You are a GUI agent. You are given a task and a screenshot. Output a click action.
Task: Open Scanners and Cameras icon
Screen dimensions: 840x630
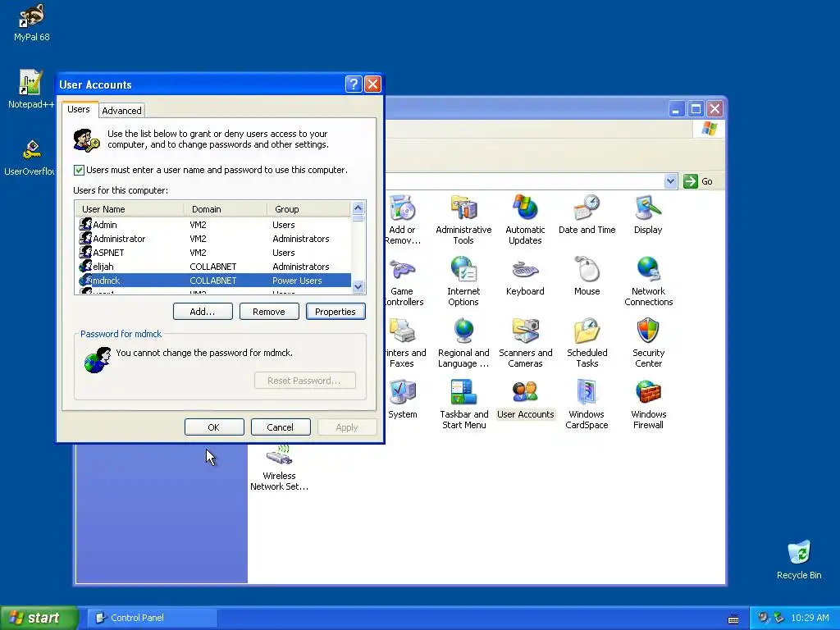(x=525, y=343)
